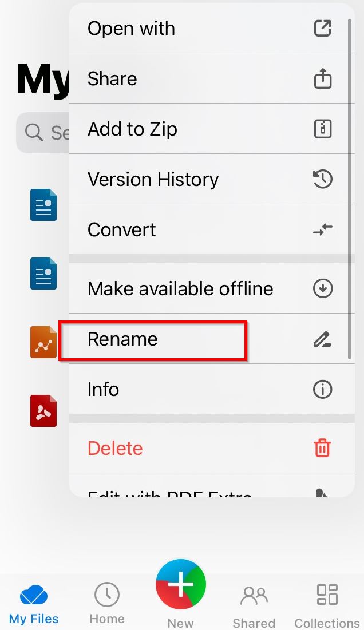
Task: Tap the Rename pencil icon
Action: [323, 339]
